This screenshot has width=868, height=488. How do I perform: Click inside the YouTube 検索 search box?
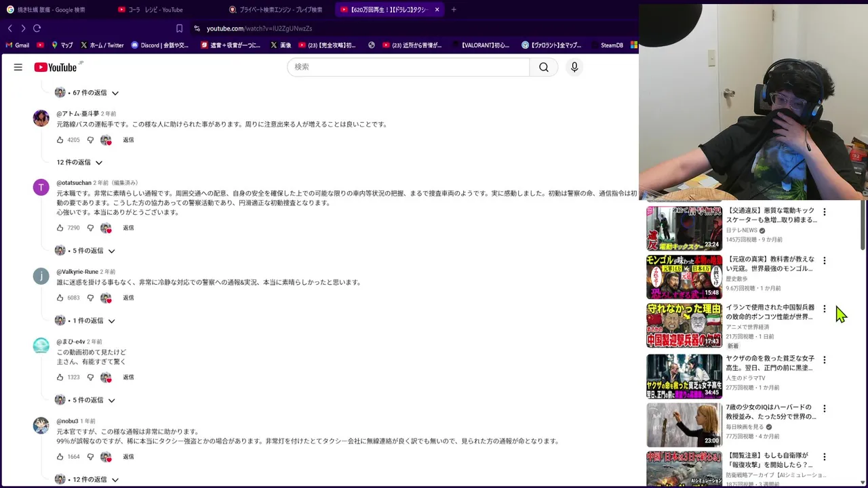(x=408, y=67)
